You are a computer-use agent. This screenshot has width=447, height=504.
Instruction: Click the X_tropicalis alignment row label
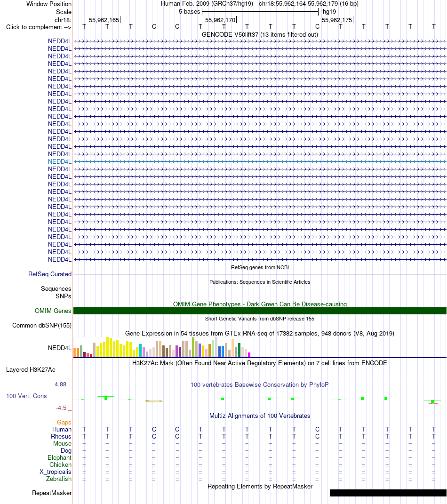click(55, 472)
